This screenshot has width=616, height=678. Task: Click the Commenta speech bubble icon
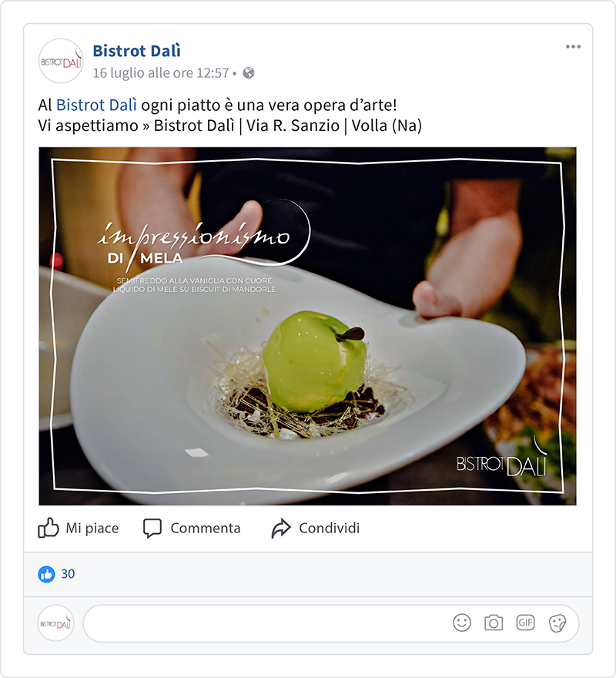(x=152, y=528)
